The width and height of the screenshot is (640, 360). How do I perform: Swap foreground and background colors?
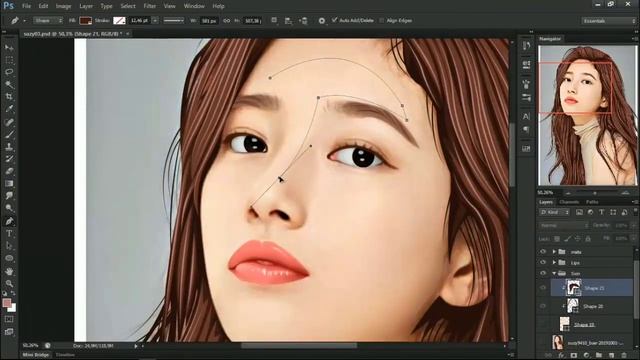coord(13,293)
